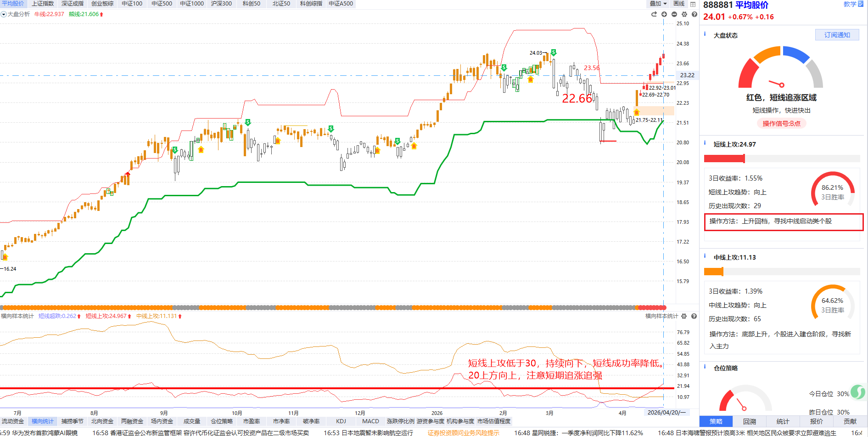
Task: Zoom out the chart with minus icon
Action: coord(674,14)
